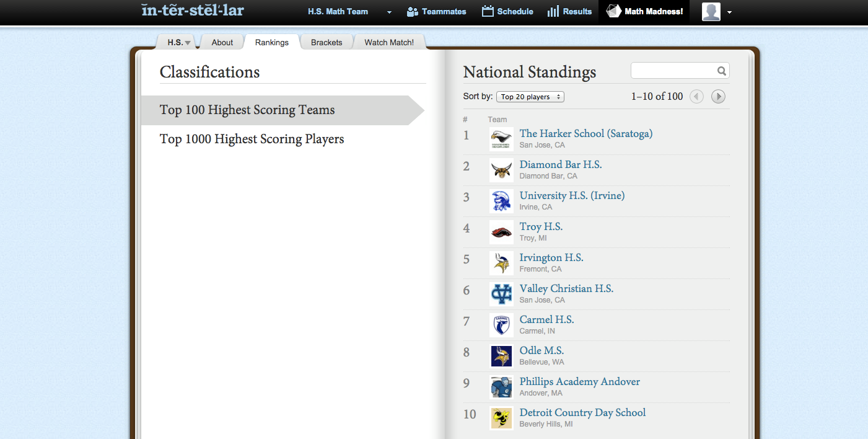This screenshot has width=868, height=439.
Task: Switch to the About tab
Action: (x=222, y=42)
